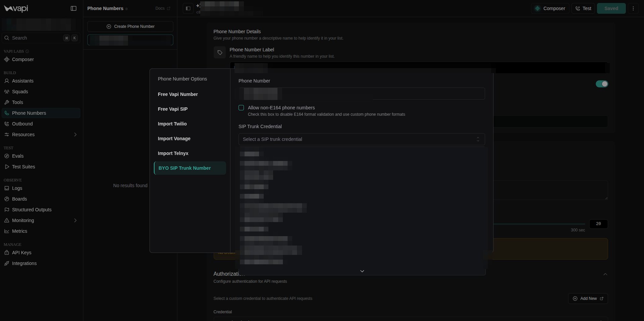Click the Vapi Labs info icon

[x=27, y=51]
